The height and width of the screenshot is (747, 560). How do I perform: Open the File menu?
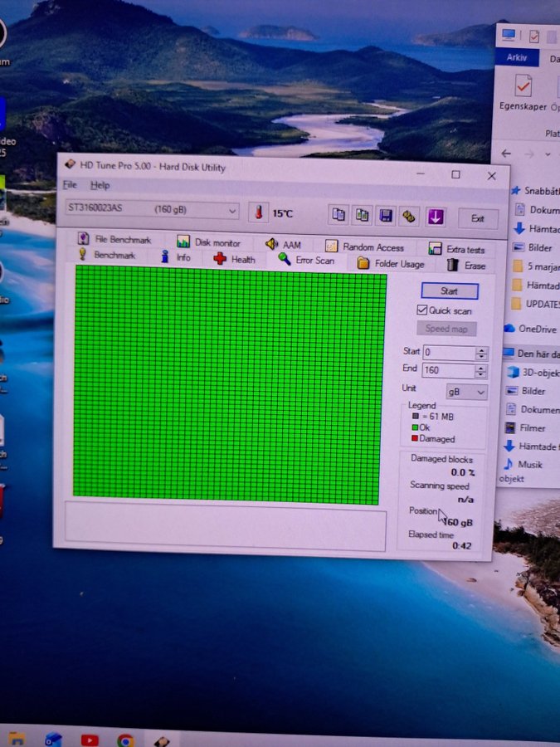click(x=70, y=184)
